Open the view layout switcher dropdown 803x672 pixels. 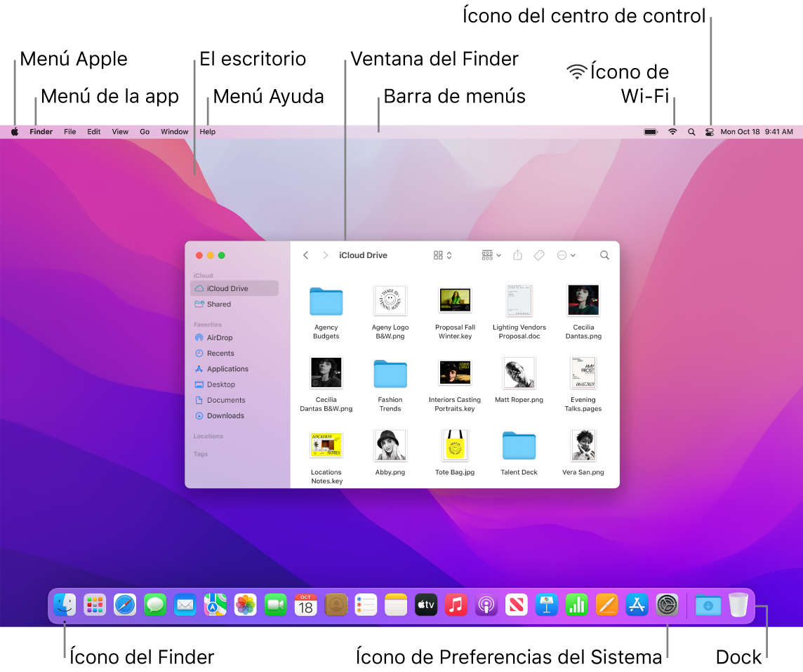442,255
